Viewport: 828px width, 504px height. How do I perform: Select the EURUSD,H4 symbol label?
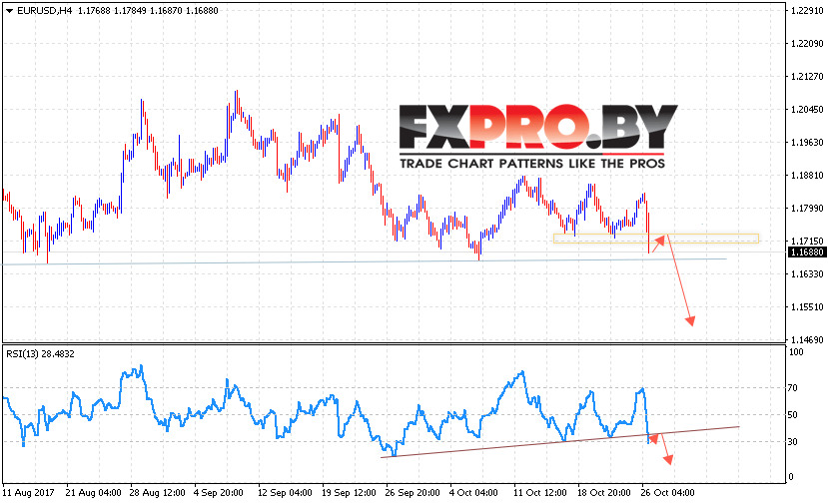(x=44, y=11)
